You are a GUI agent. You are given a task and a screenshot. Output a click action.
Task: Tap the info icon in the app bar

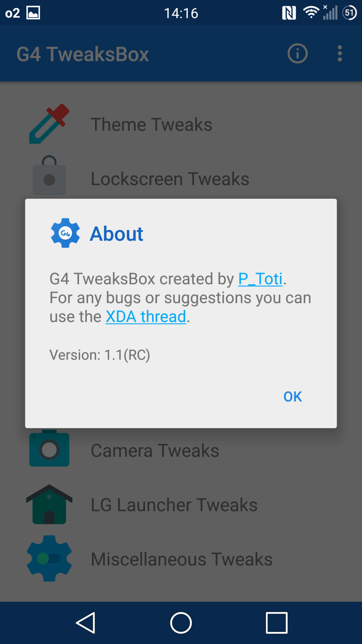(297, 54)
